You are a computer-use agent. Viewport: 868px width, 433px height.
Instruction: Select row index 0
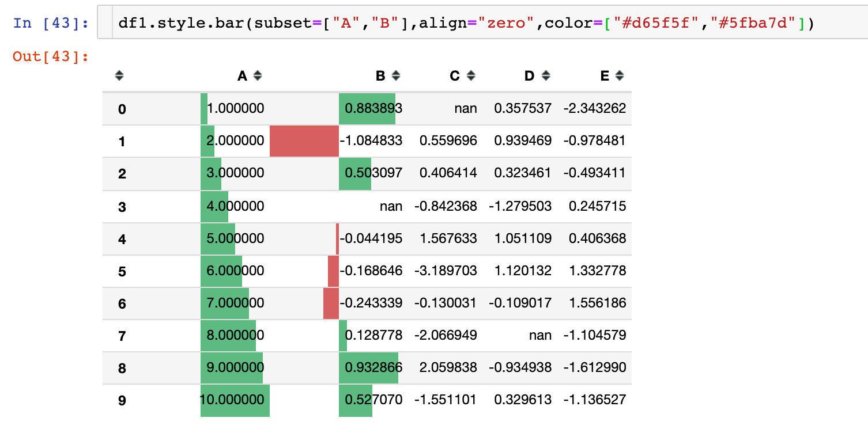click(x=122, y=109)
